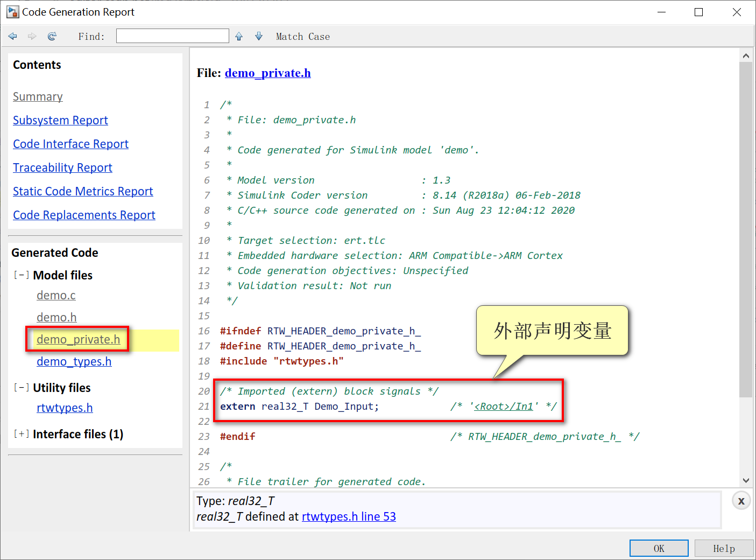
Task: Click the demo_private.h link in File heading
Action: pyautogui.click(x=267, y=73)
